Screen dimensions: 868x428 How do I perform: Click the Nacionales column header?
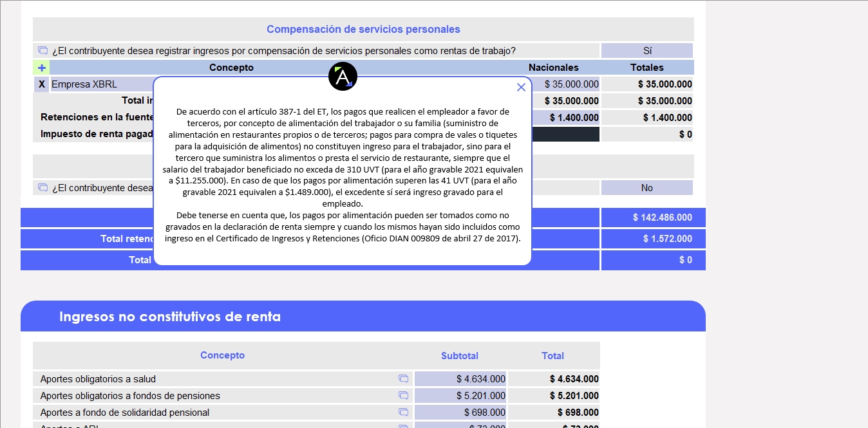[x=554, y=68]
